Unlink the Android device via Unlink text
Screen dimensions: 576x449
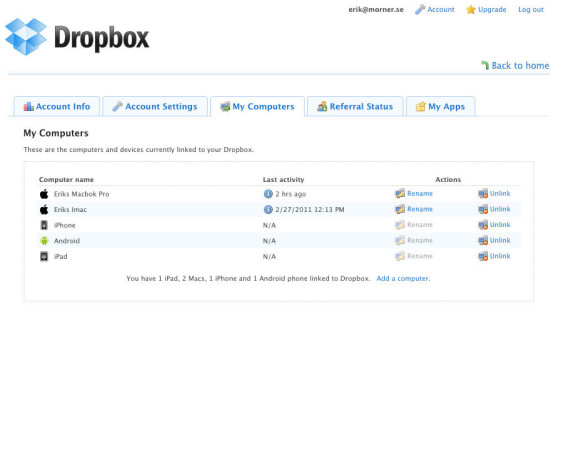500,240
